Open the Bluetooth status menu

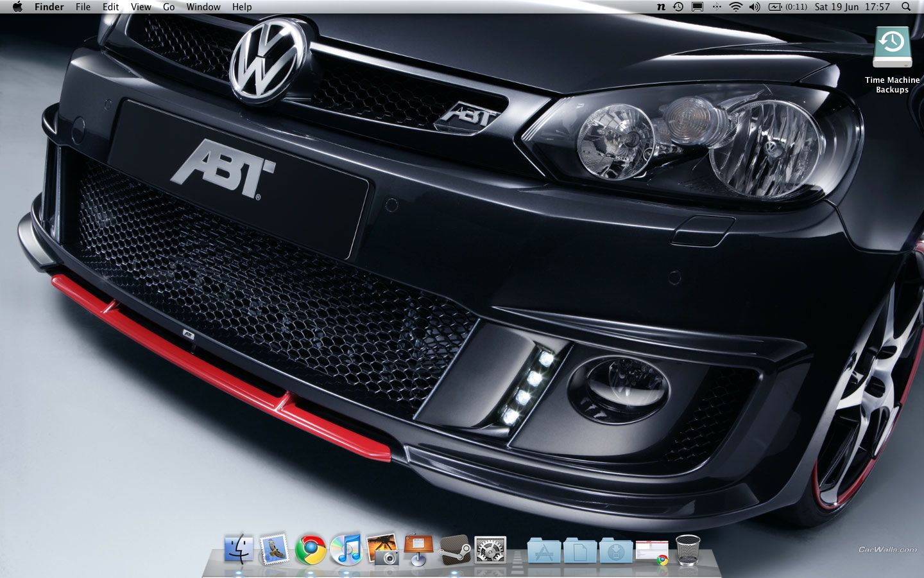coord(717,7)
